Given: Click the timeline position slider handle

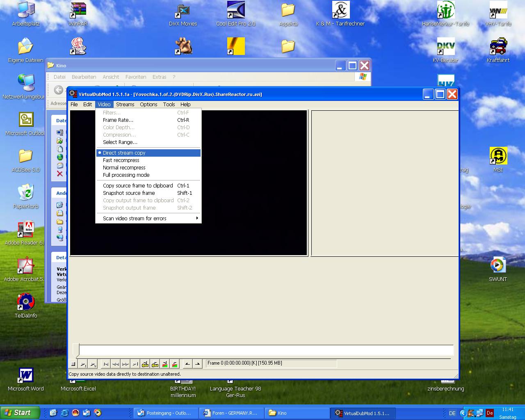Looking at the screenshot, I should click(x=76, y=350).
